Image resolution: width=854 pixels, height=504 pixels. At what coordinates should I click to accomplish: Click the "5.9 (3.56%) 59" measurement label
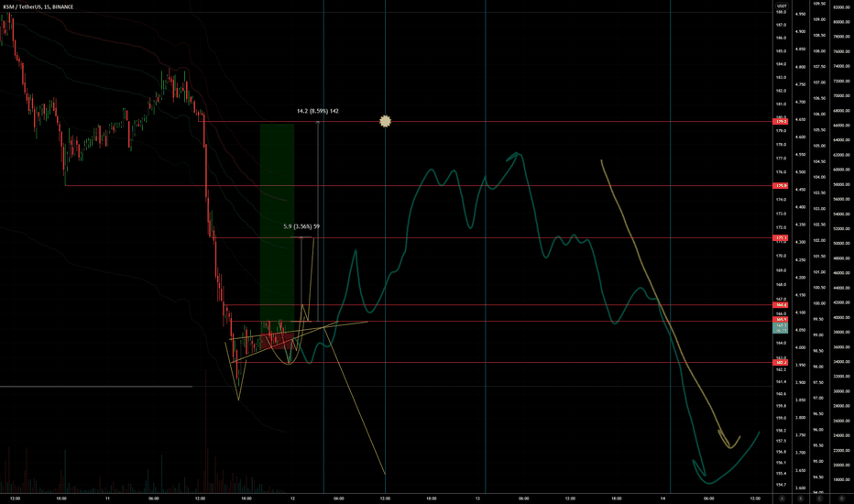point(301,226)
